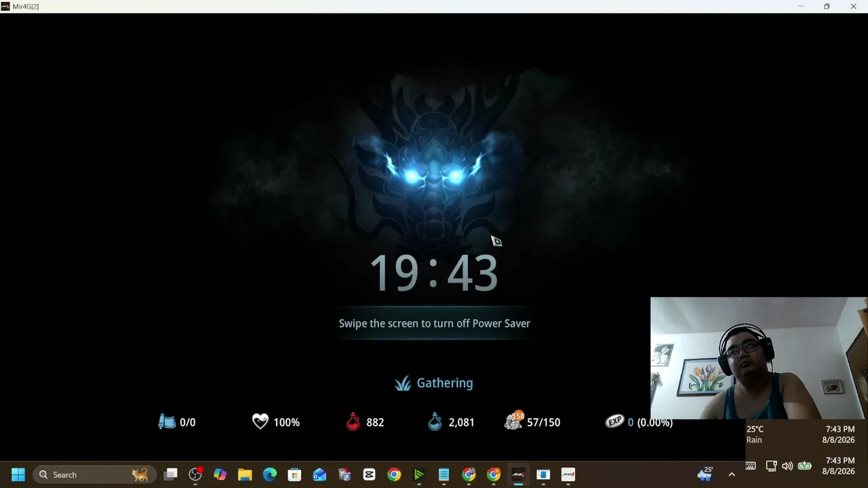868x488 pixels.
Task: Open network settings from the system tray
Action: click(x=771, y=466)
